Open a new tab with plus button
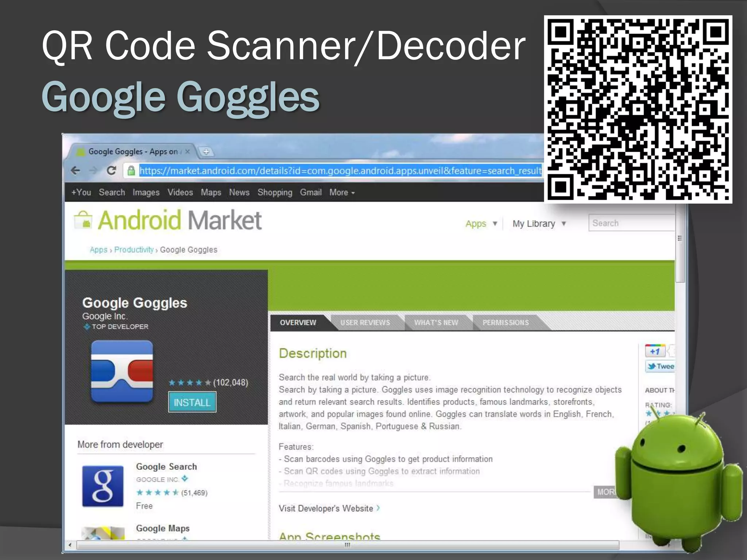This screenshot has width=747, height=560. (x=206, y=152)
